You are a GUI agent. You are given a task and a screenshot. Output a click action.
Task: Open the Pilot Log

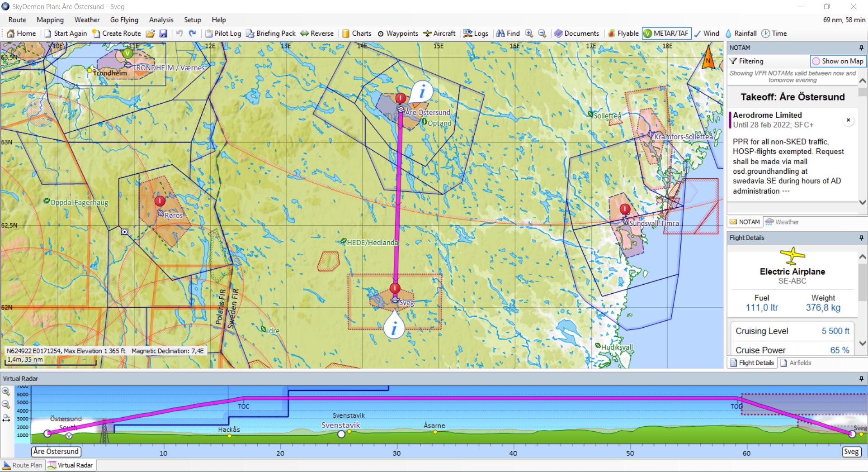coord(223,33)
